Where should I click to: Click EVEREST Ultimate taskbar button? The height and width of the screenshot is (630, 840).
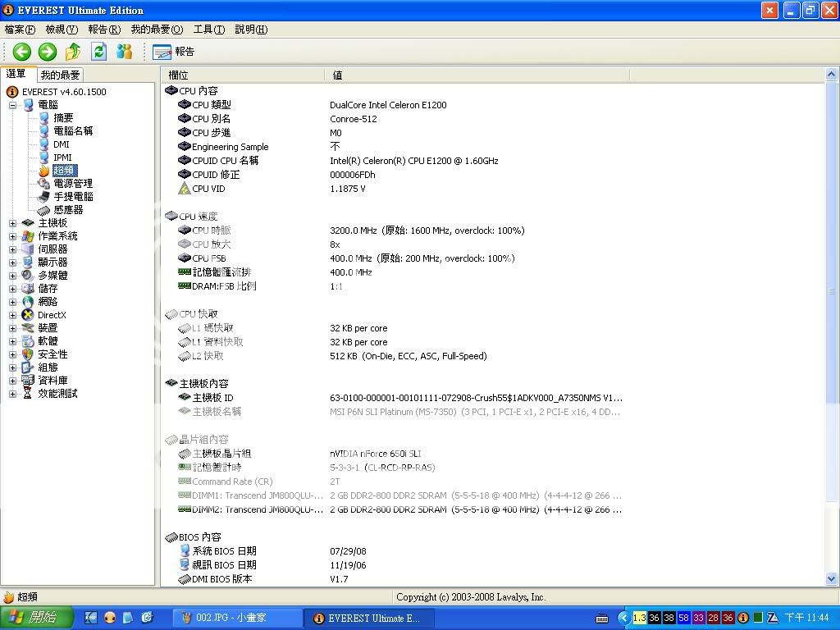point(368,618)
